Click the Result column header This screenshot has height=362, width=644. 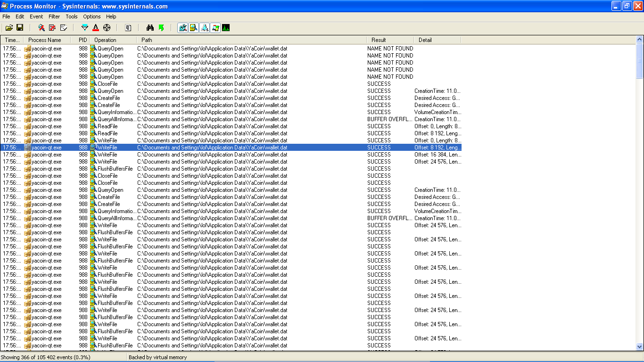point(379,40)
